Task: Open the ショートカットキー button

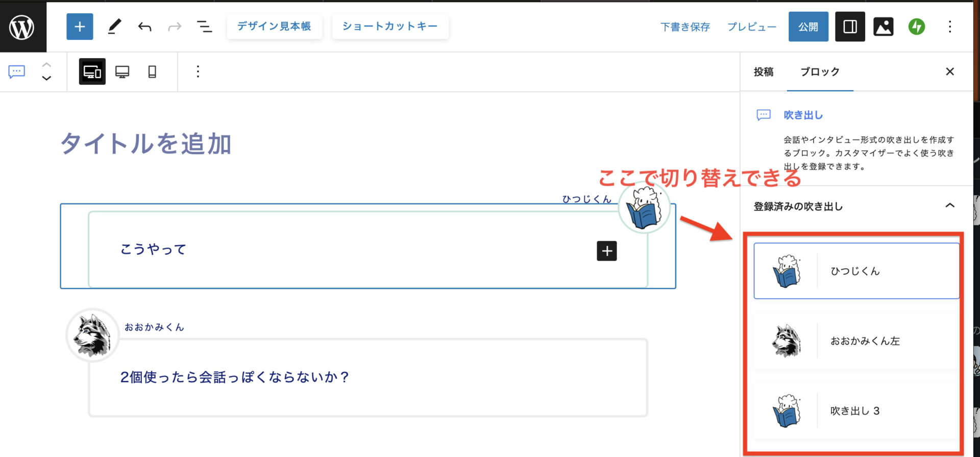Action: coord(390,27)
